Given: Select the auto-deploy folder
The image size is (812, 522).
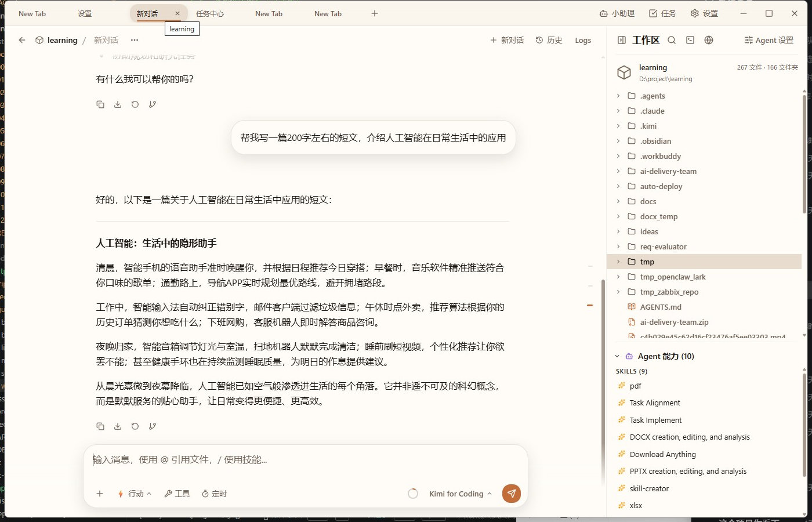Looking at the screenshot, I should tap(704, 186).
